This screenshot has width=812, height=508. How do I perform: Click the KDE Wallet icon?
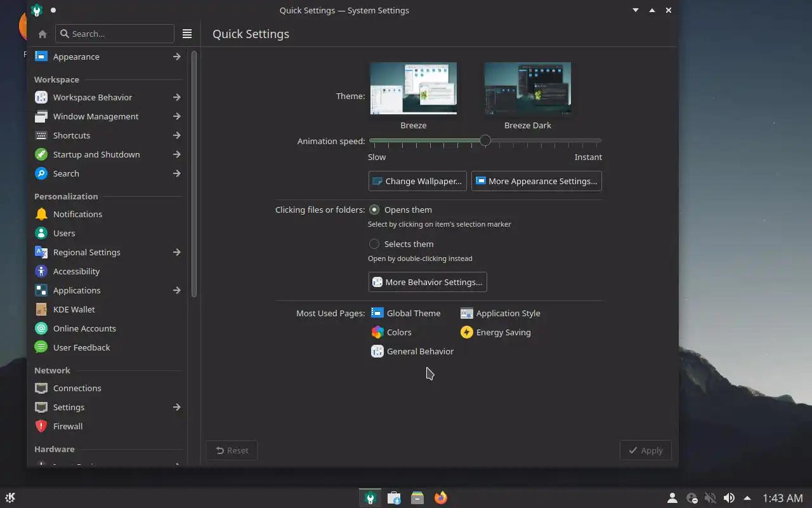(41, 309)
